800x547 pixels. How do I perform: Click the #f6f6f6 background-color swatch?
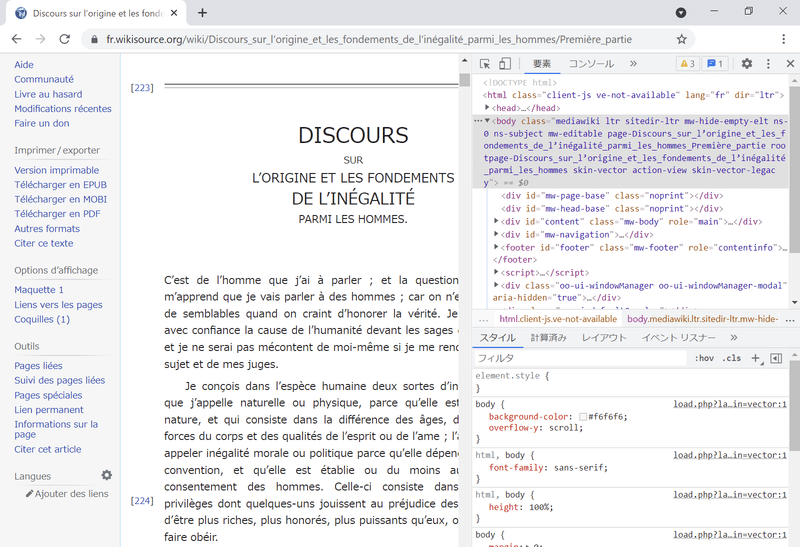[x=583, y=417]
